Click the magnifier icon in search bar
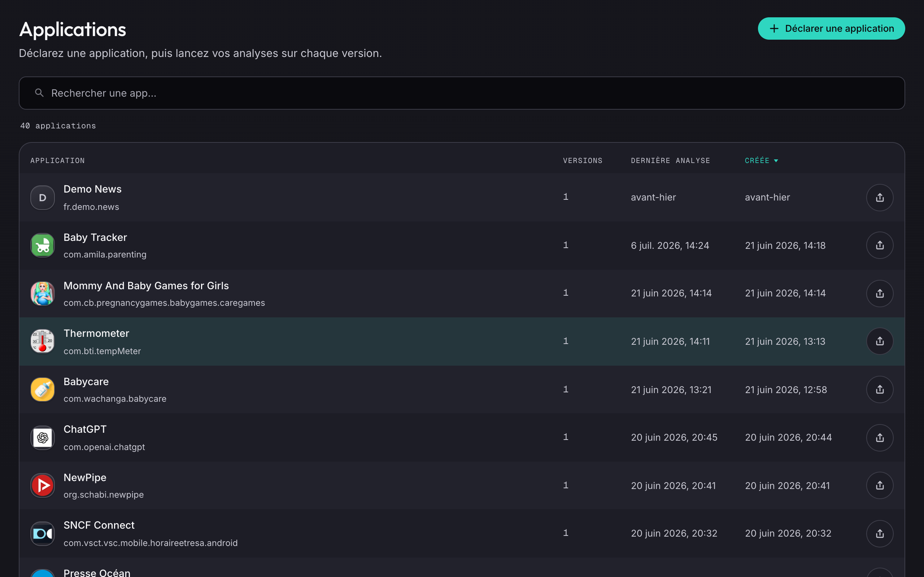 click(39, 93)
